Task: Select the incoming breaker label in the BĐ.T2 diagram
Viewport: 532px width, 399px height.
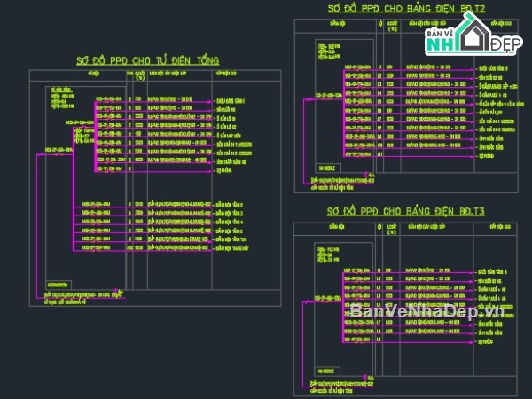Action: 324,94
